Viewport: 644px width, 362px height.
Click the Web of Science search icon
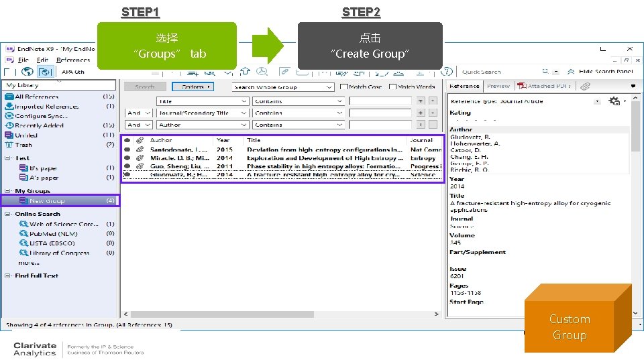tap(24, 224)
